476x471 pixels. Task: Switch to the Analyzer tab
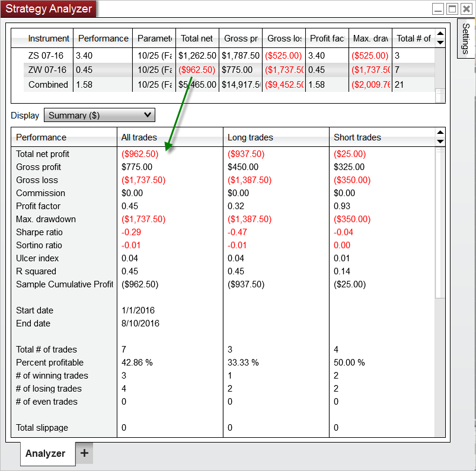click(47, 453)
